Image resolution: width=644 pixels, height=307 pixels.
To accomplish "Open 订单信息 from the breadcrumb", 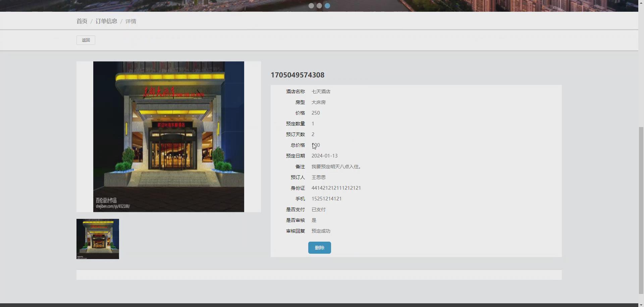I will coord(106,21).
